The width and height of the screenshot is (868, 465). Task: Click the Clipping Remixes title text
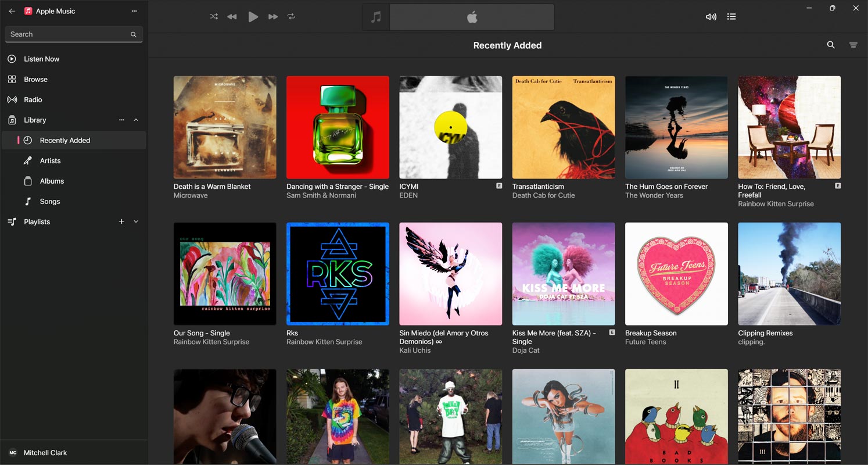pyautogui.click(x=765, y=333)
